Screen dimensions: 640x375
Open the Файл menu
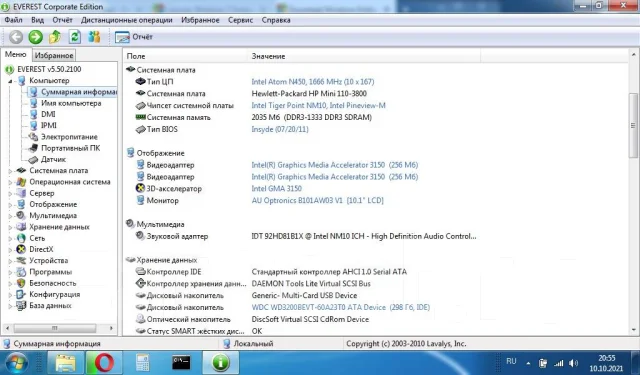[13, 20]
